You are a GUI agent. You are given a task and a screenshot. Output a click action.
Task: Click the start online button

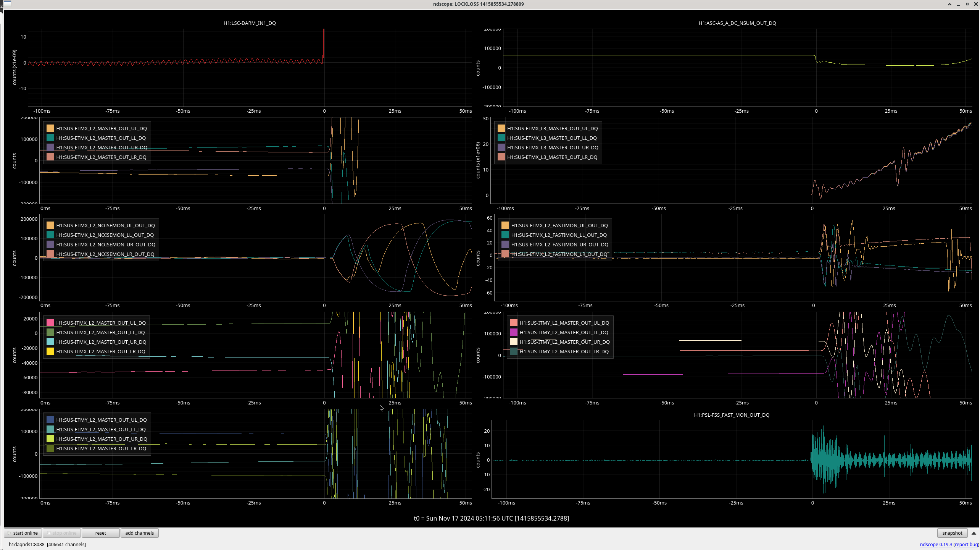coord(23,533)
